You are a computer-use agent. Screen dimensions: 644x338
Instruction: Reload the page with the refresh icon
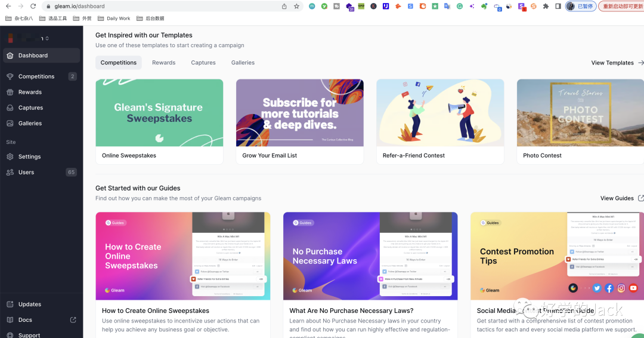point(33,6)
